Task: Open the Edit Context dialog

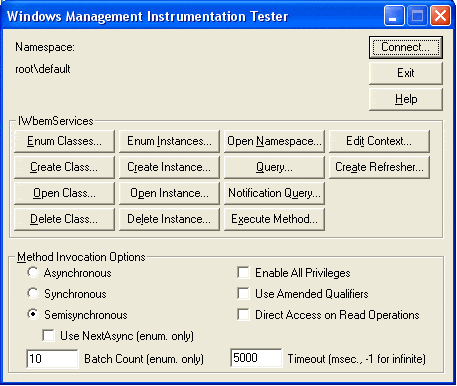Action: click(379, 141)
